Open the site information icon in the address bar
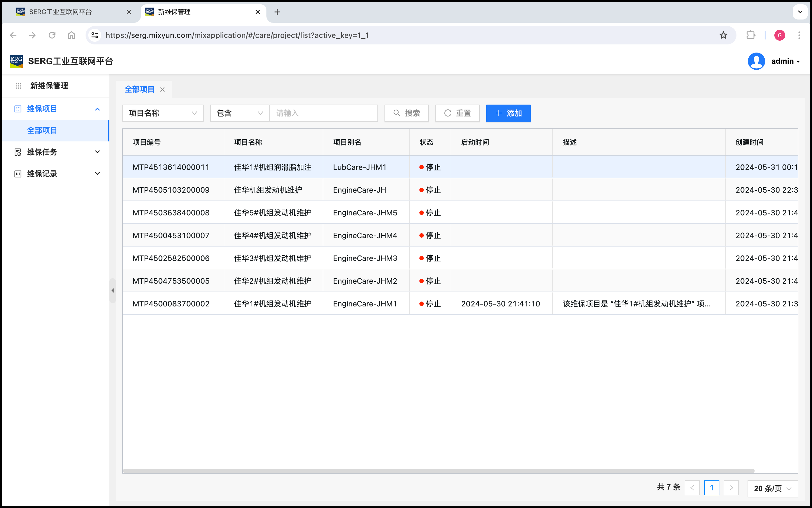 pos(95,35)
